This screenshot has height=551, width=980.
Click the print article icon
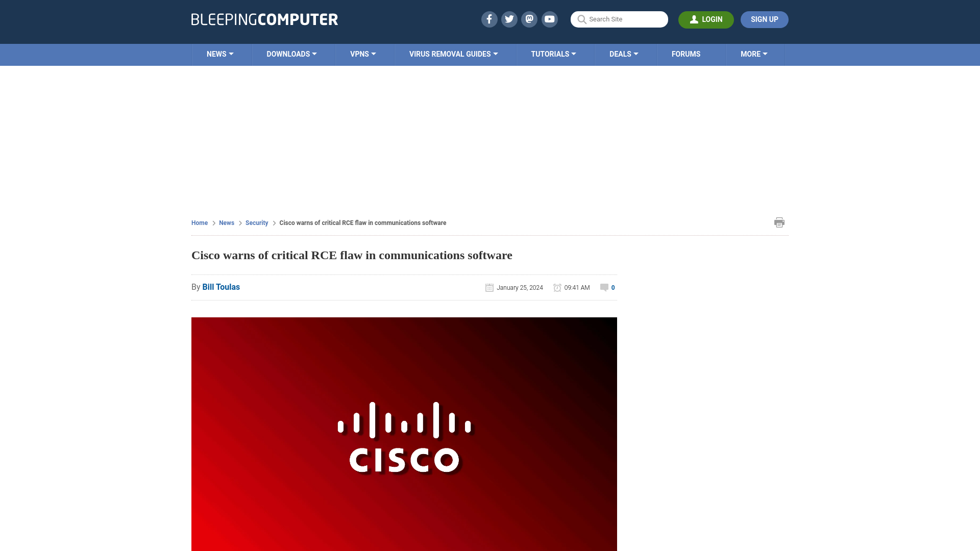[779, 222]
